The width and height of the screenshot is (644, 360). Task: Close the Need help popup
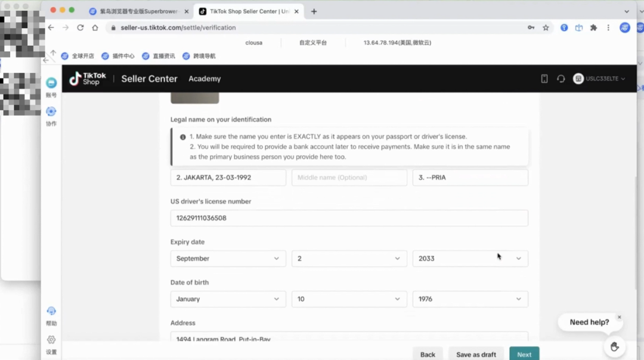(x=619, y=317)
